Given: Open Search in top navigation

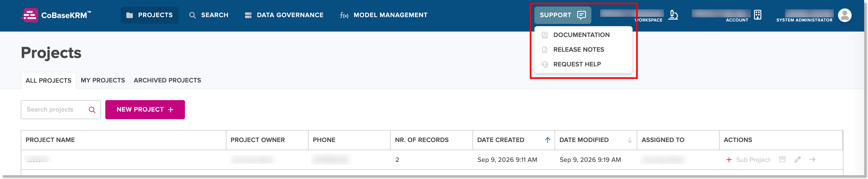Looking at the screenshot, I should pos(209,15).
